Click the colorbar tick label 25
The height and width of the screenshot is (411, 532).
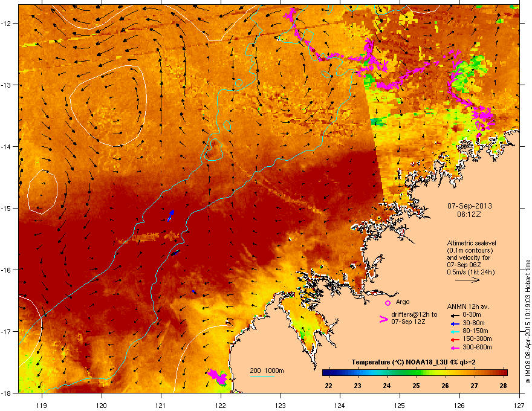point(416,386)
